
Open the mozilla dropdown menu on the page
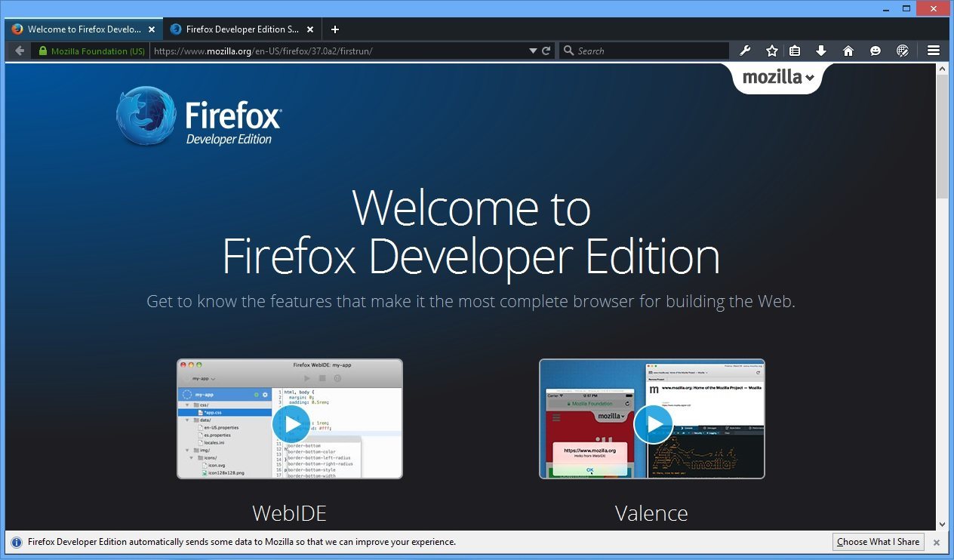pyautogui.click(x=777, y=76)
